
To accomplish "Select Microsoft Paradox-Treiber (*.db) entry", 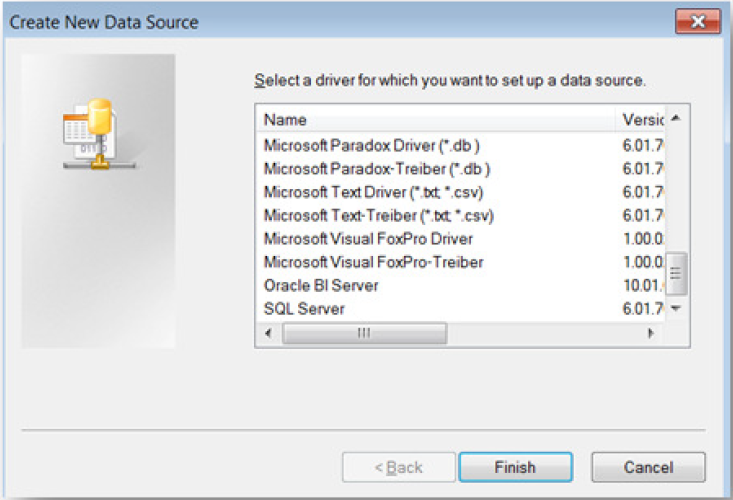I will coord(377,168).
